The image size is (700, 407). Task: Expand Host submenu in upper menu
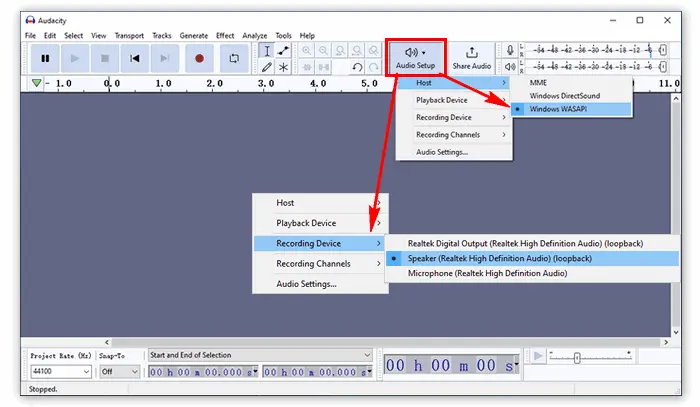click(454, 83)
